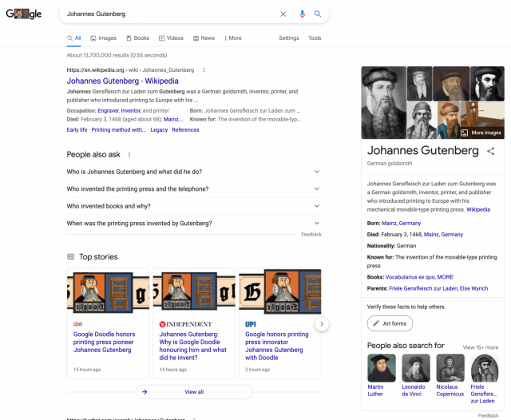
Task: Open the Friele Gensfleisch zur Laden parent link
Action: tap(423, 288)
